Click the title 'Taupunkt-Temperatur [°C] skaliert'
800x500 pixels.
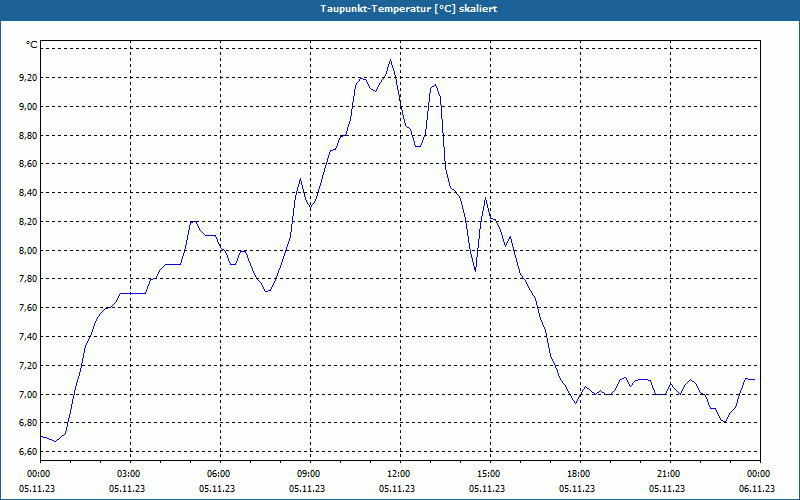[x=409, y=9]
